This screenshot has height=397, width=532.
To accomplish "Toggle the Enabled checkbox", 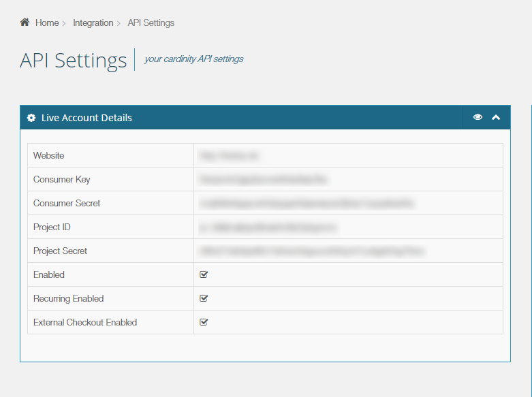I will 204,274.
